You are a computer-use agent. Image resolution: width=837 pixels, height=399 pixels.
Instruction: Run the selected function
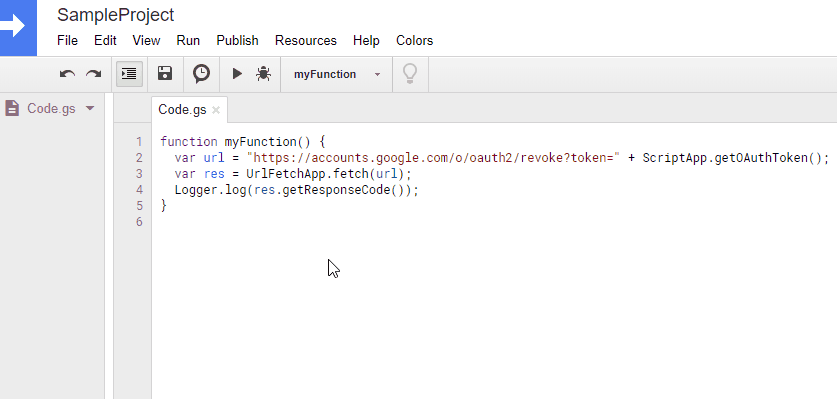pyautogui.click(x=237, y=74)
